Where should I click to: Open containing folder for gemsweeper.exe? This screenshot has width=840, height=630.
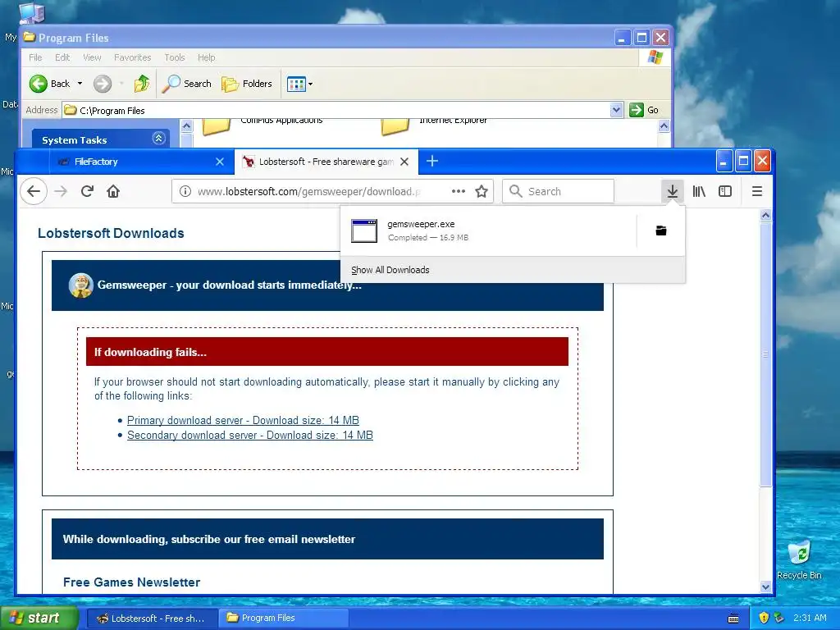(x=661, y=231)
